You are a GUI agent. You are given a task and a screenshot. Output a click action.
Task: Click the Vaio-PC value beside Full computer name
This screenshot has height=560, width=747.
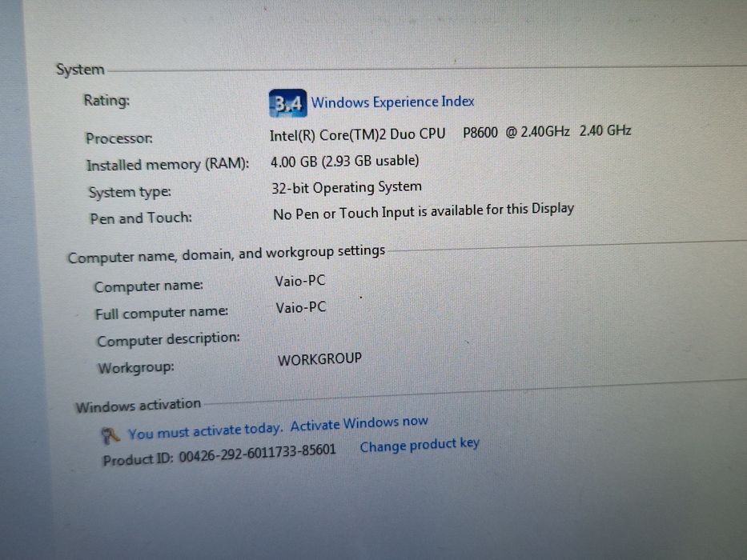coord(301,308)
